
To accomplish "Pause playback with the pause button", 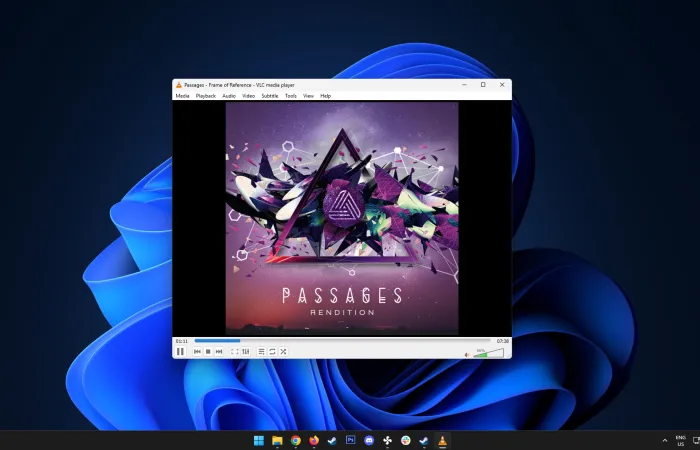I will pyautogui.click(x=180, y=352).
